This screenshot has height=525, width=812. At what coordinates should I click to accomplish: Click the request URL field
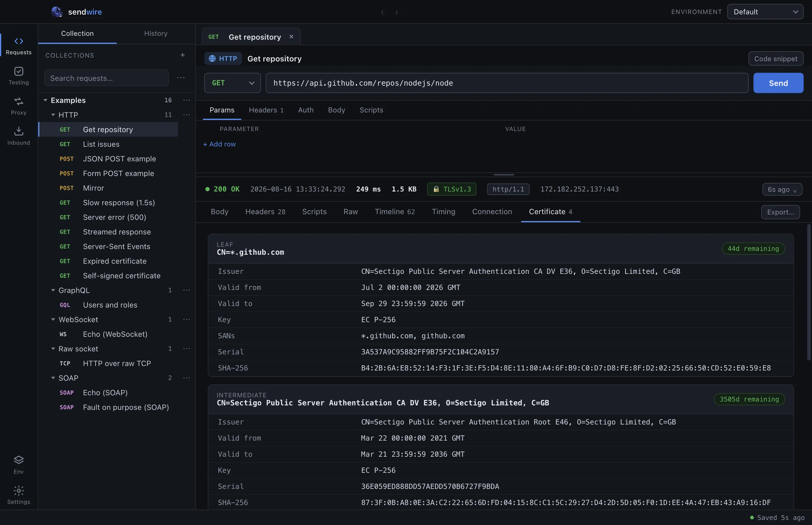click(x=507, y=83)
